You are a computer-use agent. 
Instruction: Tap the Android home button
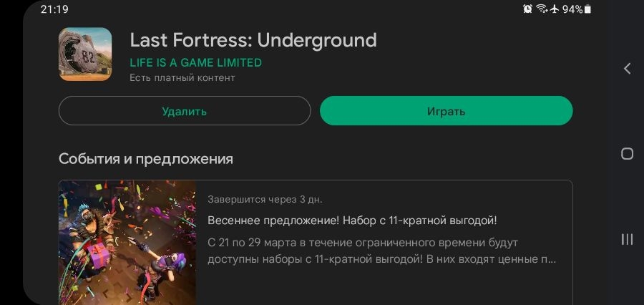pos(627,154)
